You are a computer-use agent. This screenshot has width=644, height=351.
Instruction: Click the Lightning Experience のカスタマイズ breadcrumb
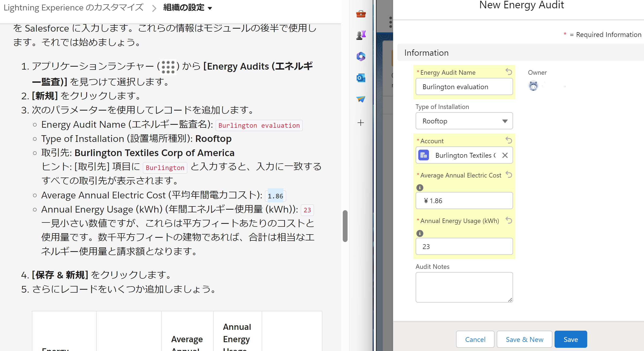point(74,7)
